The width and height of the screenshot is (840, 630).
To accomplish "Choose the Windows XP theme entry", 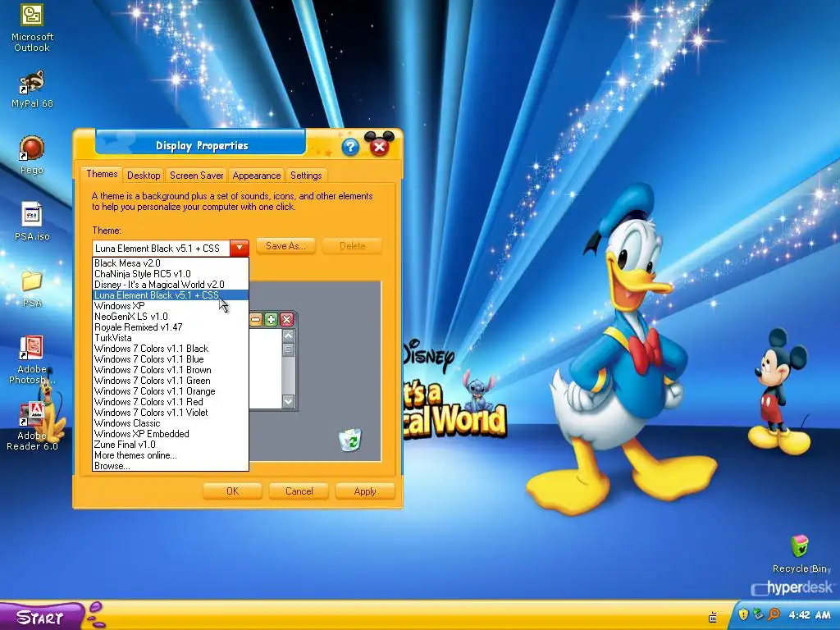I will [x=171, y=306].
